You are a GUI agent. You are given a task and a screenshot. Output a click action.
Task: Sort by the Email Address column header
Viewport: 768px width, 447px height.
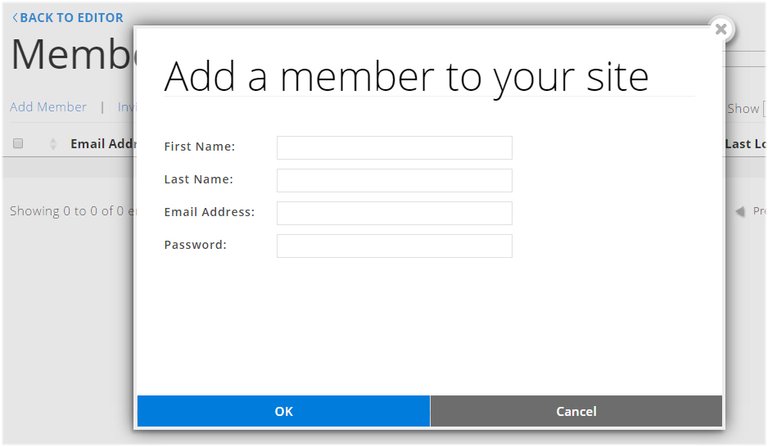(x=102, y=144)
